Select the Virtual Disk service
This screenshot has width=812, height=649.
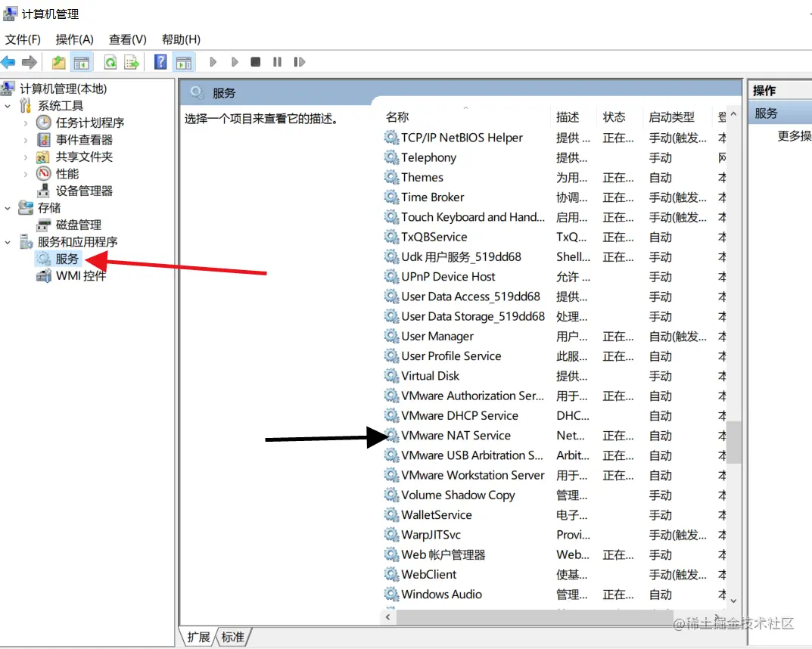(554, 376)
